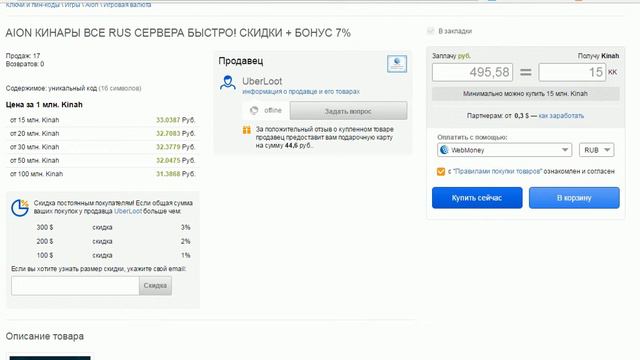This screenshot has height=360, width=640.
Task: Focus the "Получу" Kinah quantity field
Action: pyautogui.click(x=572, y=72)
